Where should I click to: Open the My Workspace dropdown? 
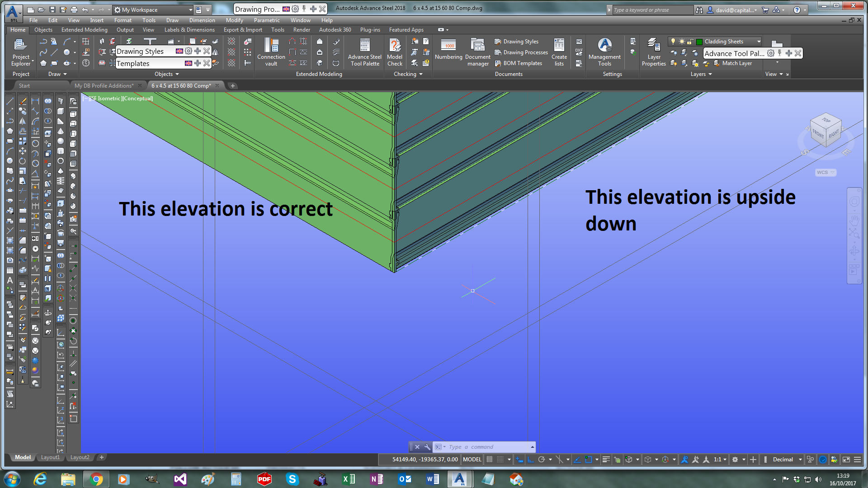coord(190,9)
